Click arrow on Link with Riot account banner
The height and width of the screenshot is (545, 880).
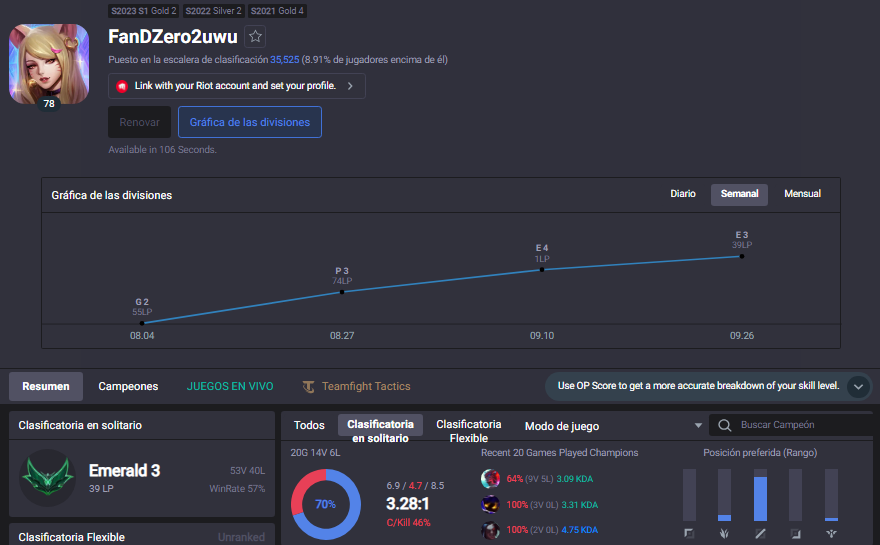pos(350,86)
